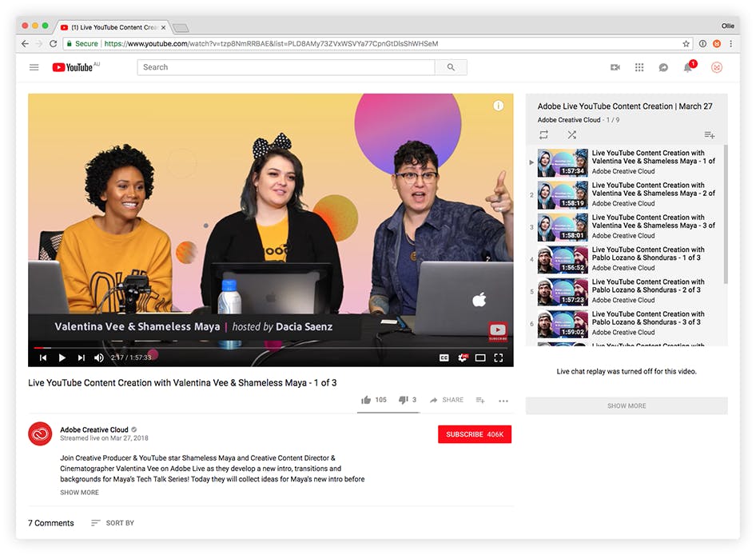Screen dimensions: 756x555
Task: Click the video info card icon
Action: [499, 106]
